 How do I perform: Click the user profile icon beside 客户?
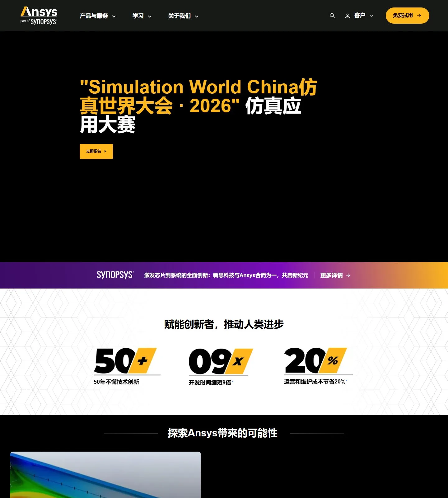coord(348,16)
